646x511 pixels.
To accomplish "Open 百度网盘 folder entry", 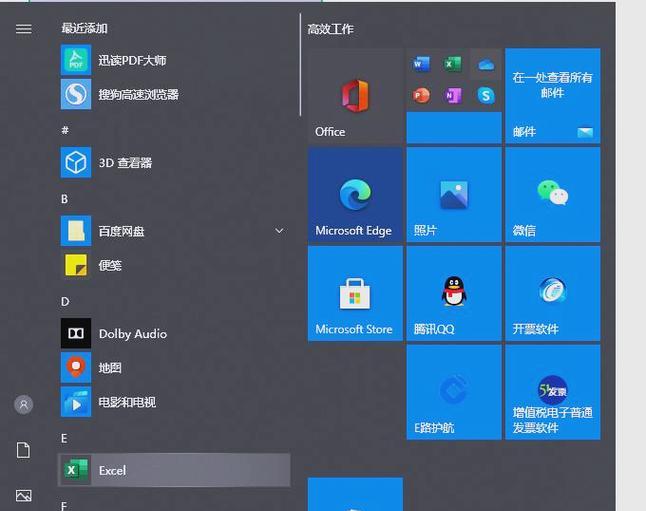I will [175, 231].
